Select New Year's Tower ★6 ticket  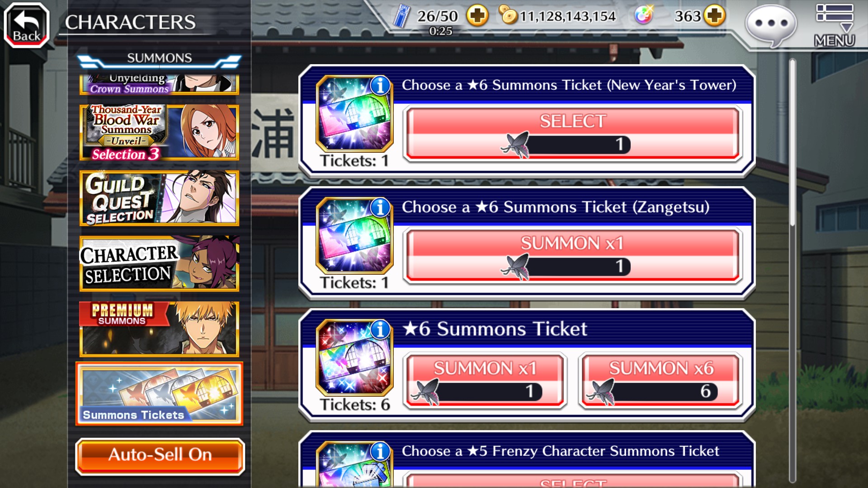click(x=572, y=134)
